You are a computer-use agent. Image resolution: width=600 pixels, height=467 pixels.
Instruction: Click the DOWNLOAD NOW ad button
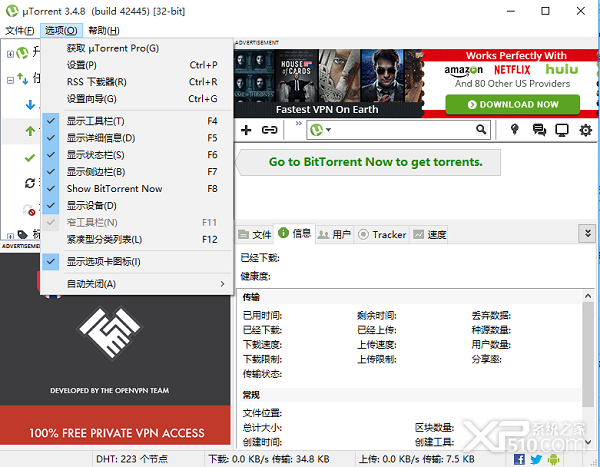[x=513, y=105]
